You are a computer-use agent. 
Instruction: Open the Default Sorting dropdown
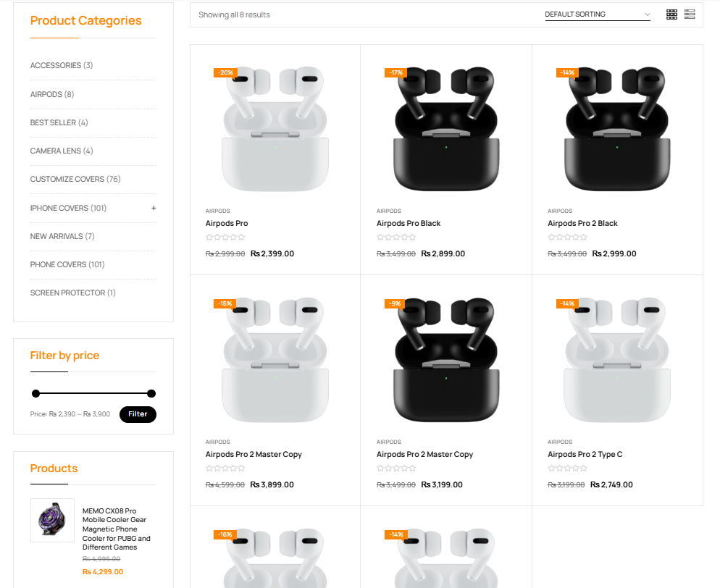(598, 14)
